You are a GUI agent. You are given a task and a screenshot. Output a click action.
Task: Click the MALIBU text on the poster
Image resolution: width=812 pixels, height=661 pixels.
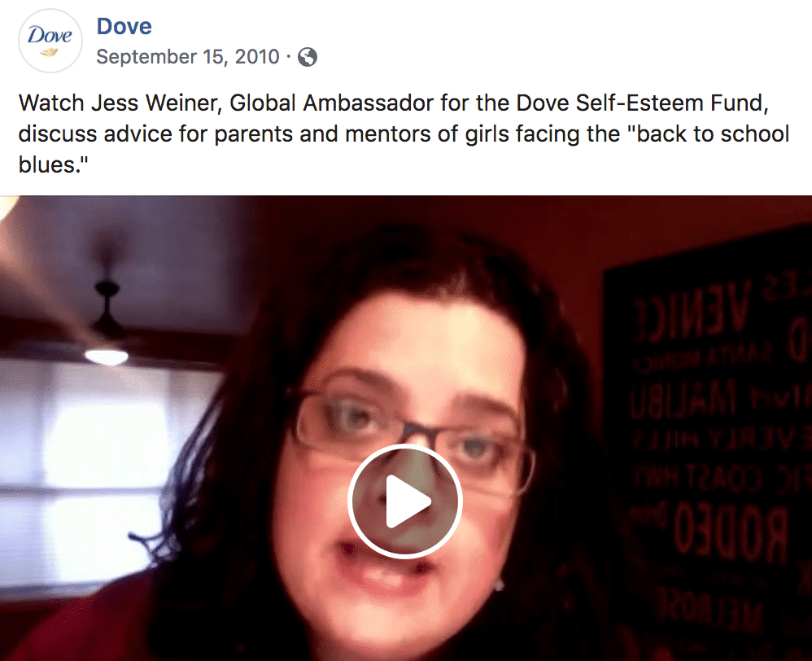coord(683,400)
